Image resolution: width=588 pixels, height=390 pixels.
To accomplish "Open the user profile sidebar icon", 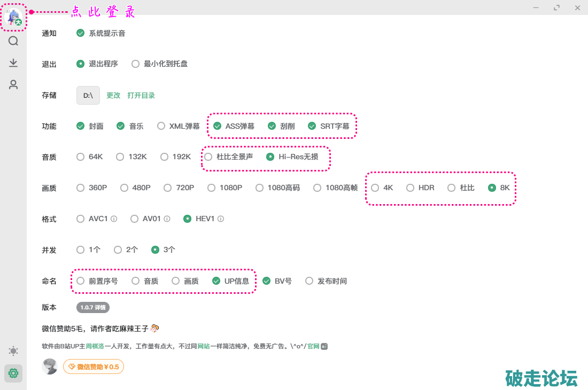I will (13, 84).
